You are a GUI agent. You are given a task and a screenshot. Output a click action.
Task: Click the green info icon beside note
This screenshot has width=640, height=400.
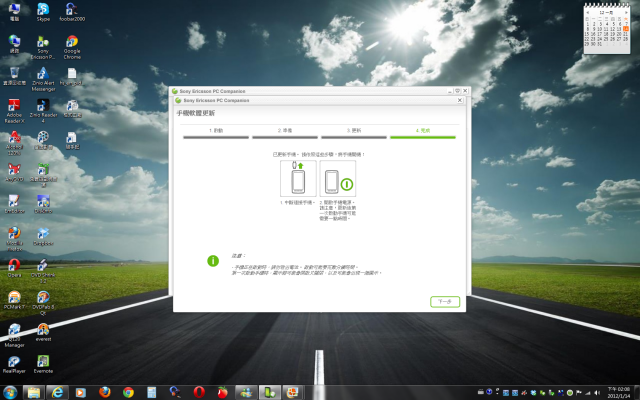(213, 261)
